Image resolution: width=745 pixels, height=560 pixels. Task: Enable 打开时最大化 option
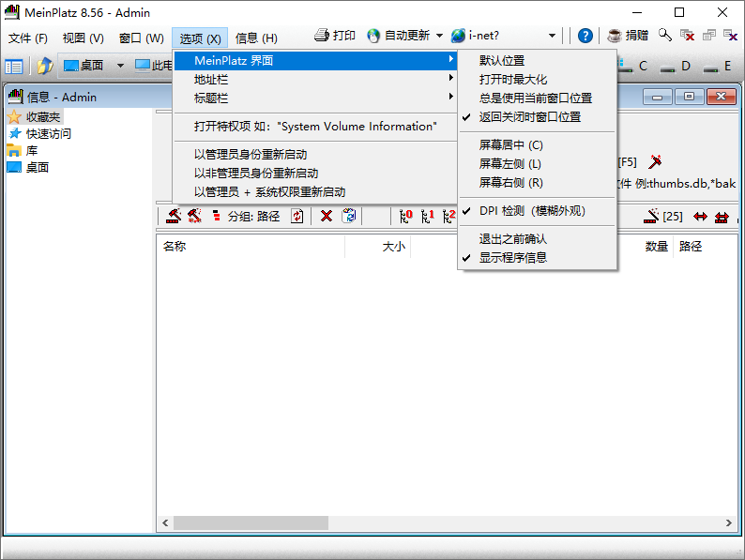pos(538,80)
